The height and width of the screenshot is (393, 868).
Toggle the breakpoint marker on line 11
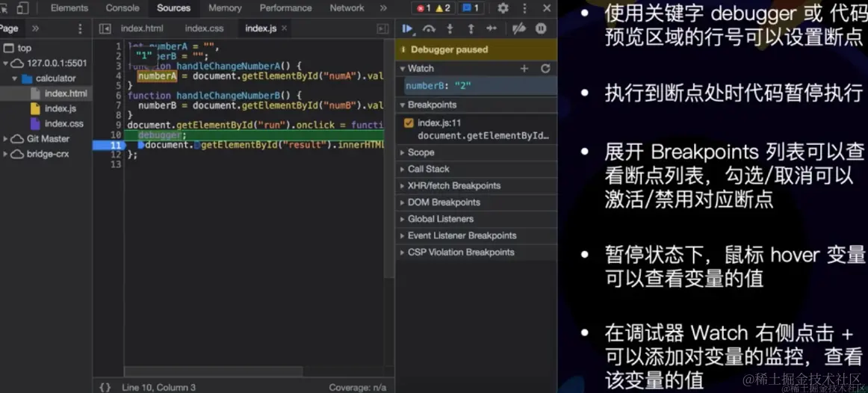click(x=108, y=145)
